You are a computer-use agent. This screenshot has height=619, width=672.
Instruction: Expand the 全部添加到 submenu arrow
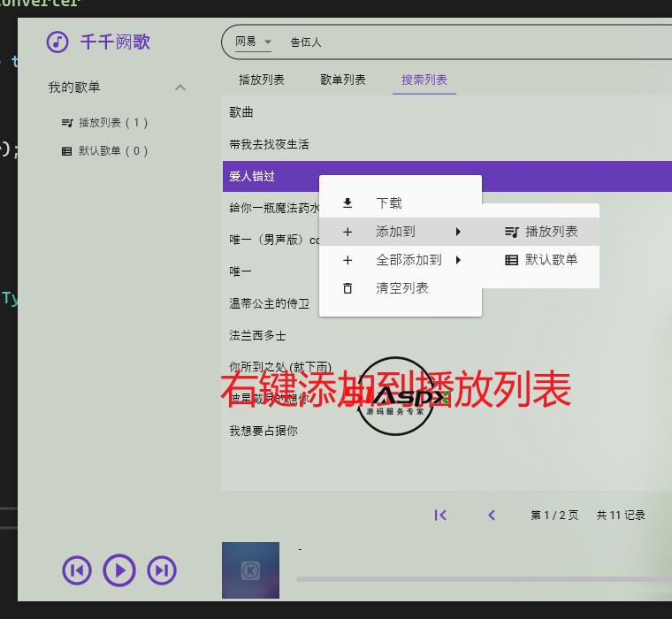[458, 260]
